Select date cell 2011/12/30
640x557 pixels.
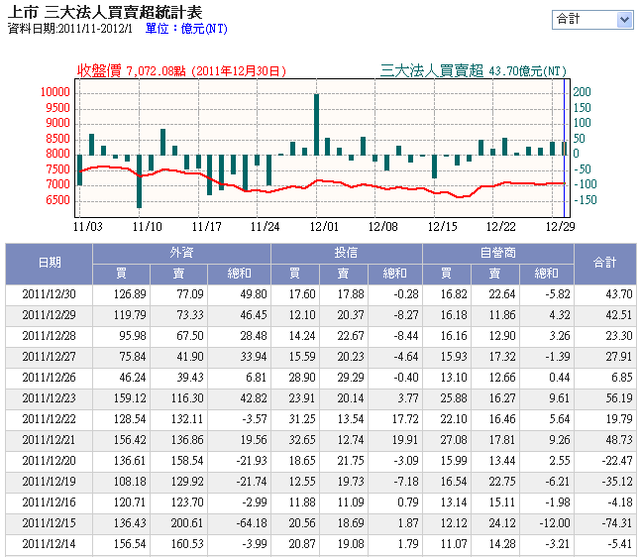pyautogui.click(x=49, y=295)
